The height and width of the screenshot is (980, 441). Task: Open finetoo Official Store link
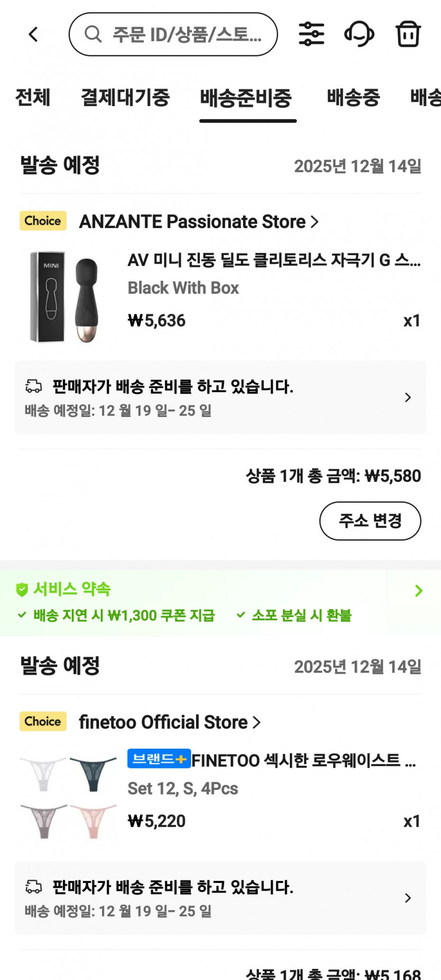pos(169,722)
